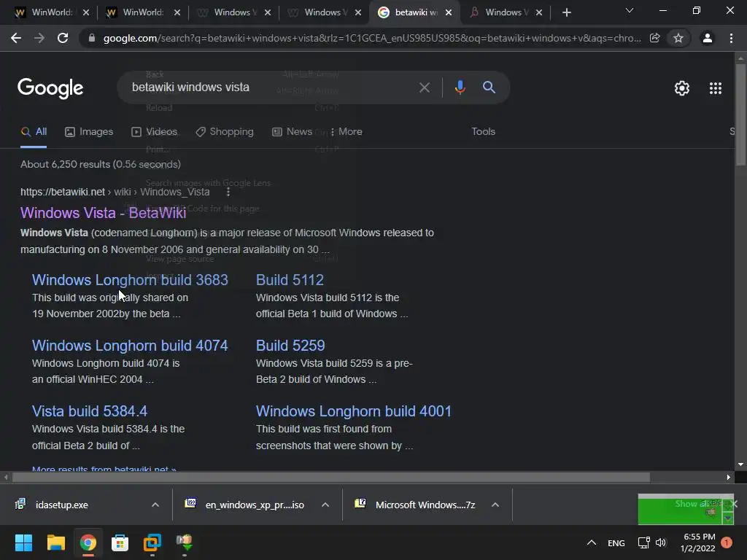Image resolution: width=747 pixels, height=560 pixels.
Task: Open Chrome three-dot menu
Action: [731, 38]
